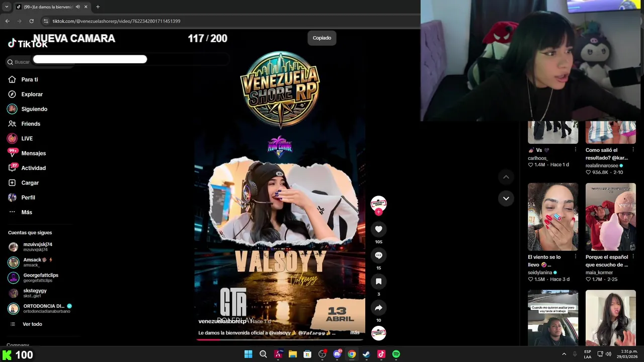Image resolution: width=644 pixels, height=362 pixels.
Task: Open realalinnarosee creator profile
Action: point(602,165)
